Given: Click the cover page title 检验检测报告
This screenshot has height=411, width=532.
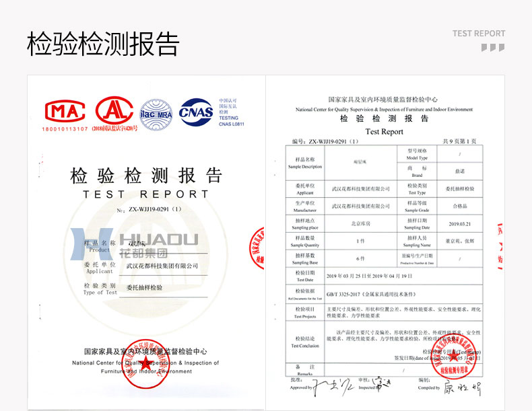Looking at the screenshot, I should click(146, 175).
